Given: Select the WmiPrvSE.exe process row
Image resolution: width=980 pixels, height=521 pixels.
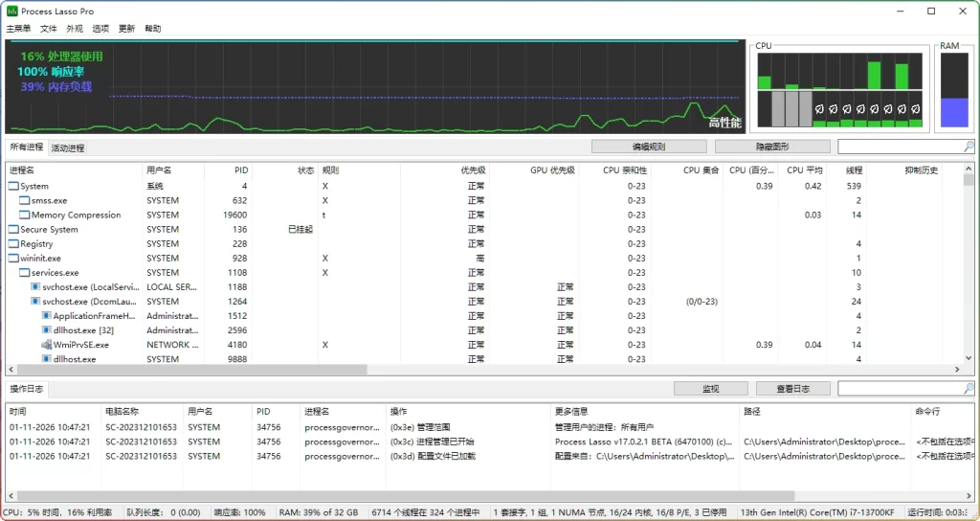Looking at the screenshot, I should pos(484,345).
